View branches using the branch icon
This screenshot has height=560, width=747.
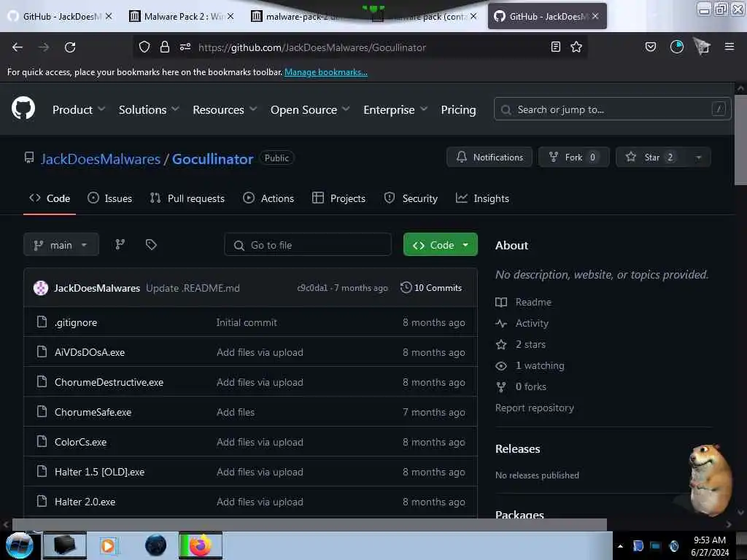pyautogui.click(x=120, y=244)
